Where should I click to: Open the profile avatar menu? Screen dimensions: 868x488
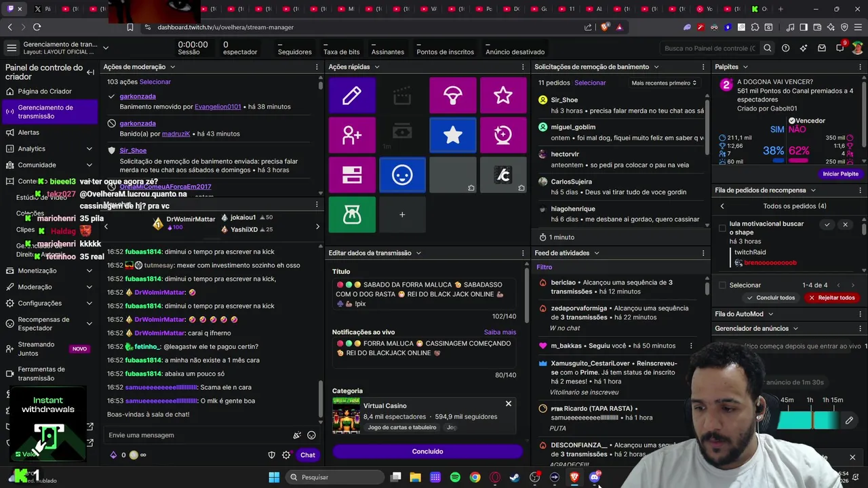click(858, 48)
